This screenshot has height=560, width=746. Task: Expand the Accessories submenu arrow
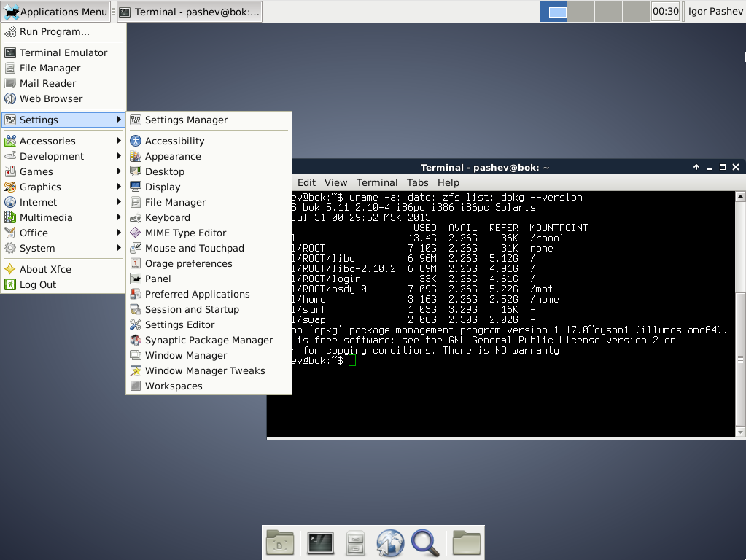pos(118,141)
